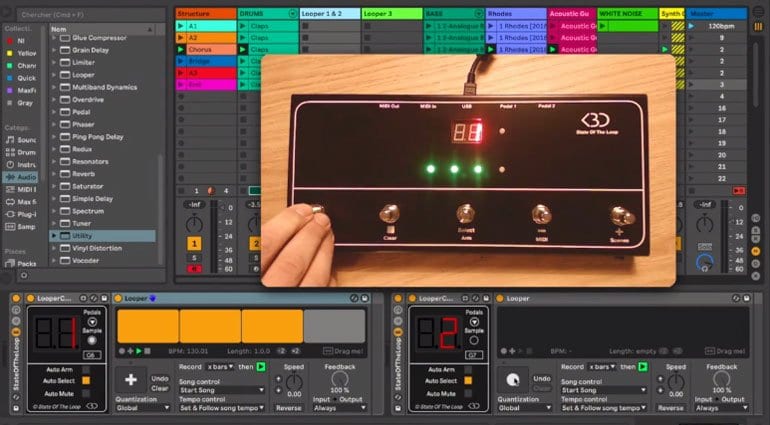Image resolution: width=770 pixels, height=425 pixels.
Task: Toggle Auto Arm in first LooperControl device
Action: [86, 369]
